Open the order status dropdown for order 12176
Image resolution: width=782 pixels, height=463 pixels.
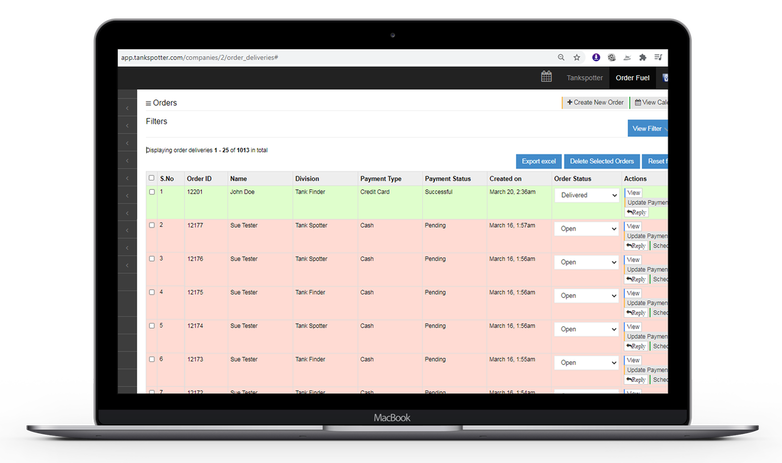pos(586,262)
